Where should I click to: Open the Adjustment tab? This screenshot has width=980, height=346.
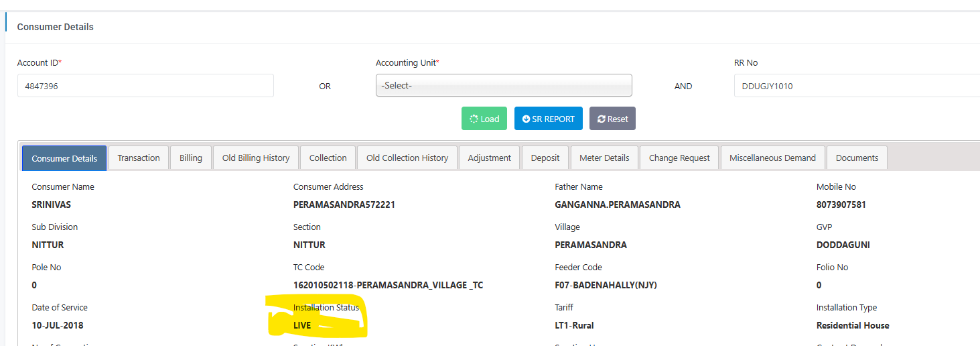tap(490, 158)
